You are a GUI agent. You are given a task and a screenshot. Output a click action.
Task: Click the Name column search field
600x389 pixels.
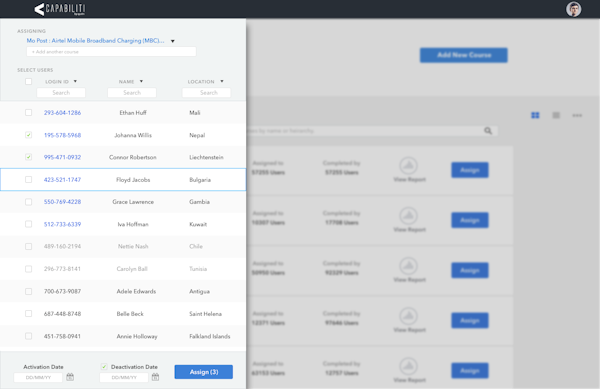[x=132, y=93]
